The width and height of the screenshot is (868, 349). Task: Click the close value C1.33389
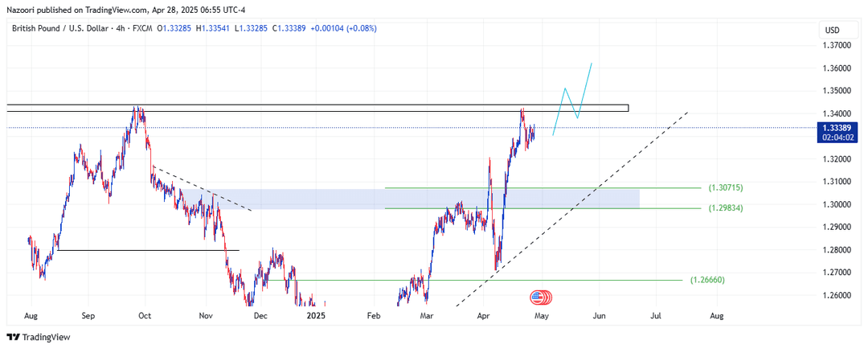pyautogui.click(x=289, y=27)
